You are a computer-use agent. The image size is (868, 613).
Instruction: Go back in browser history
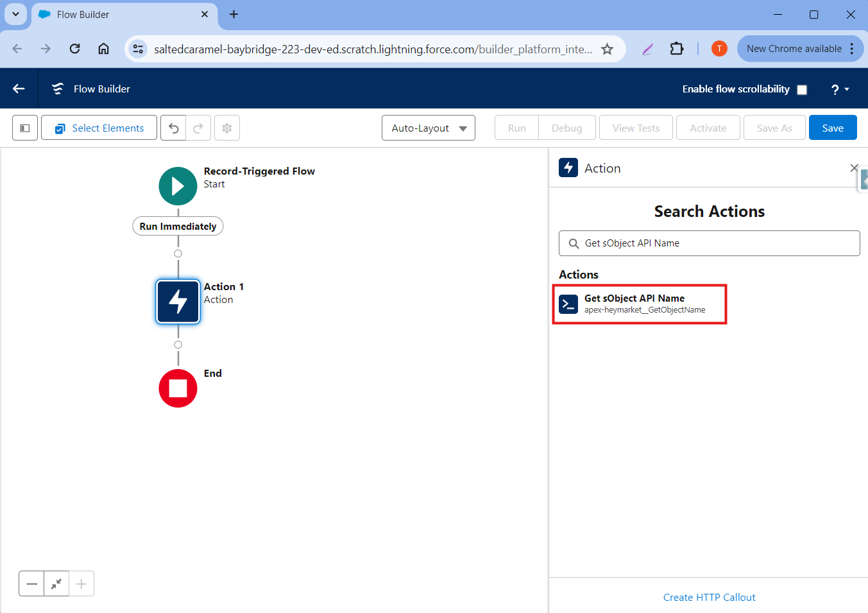tap(17, 49)
